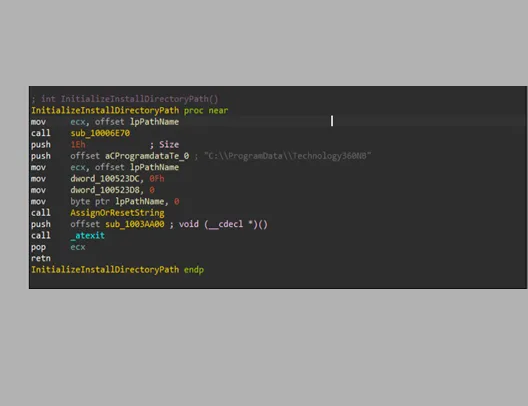
Task: Select the 0Fh immediate value
Action: coord(157,178)
